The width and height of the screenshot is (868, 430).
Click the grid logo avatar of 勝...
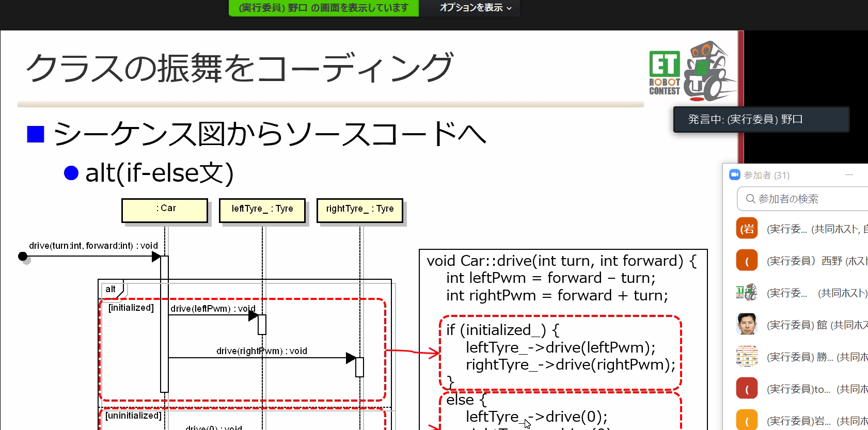[x=747, y=357]
